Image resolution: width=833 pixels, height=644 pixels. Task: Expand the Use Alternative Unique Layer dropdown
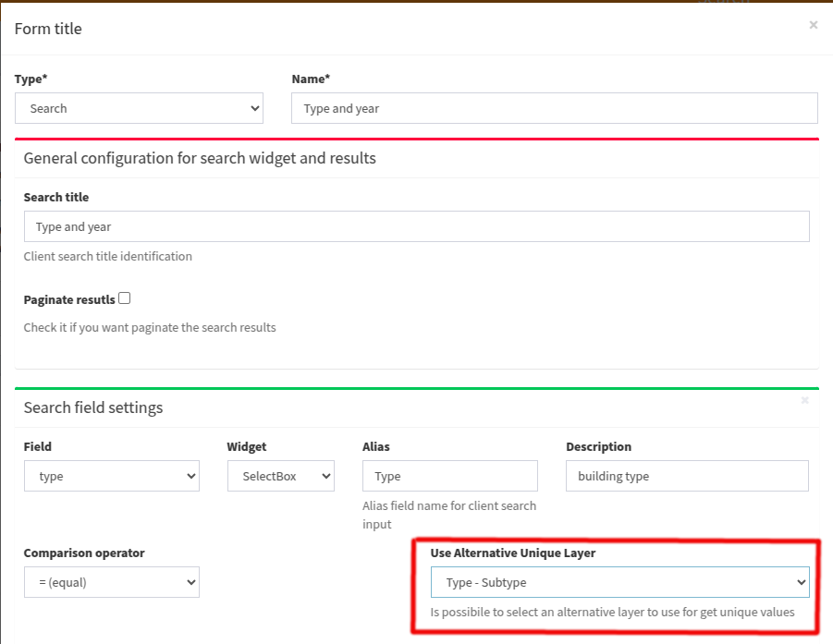coord(620,582)
